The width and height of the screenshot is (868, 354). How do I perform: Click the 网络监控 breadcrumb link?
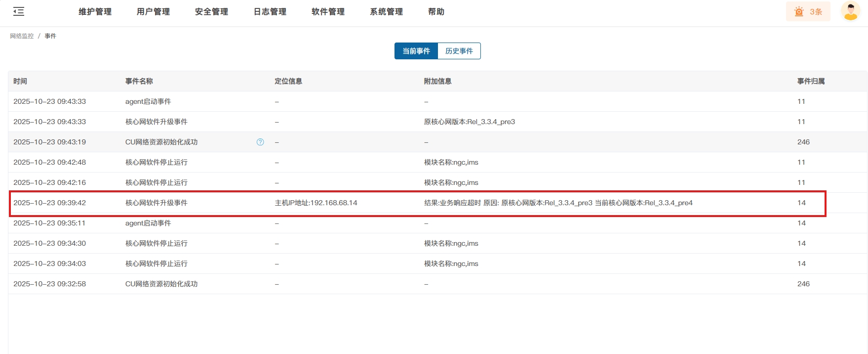[22, 36]
